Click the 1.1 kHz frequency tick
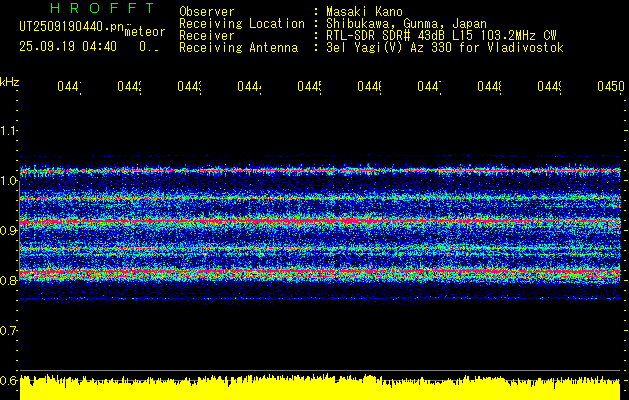This screenshot has height=400, width=629. (9, 131)
